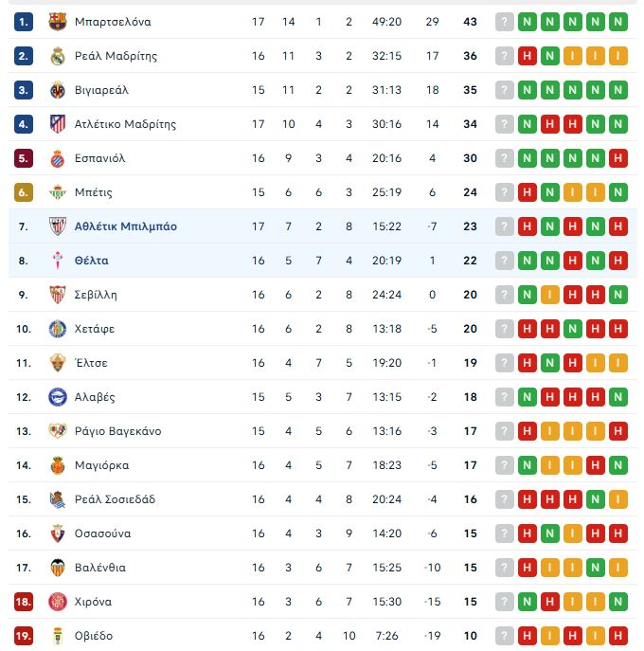Open the Celta club crest icon
This screenshot has width=644, height=651.
coord(58,261)
